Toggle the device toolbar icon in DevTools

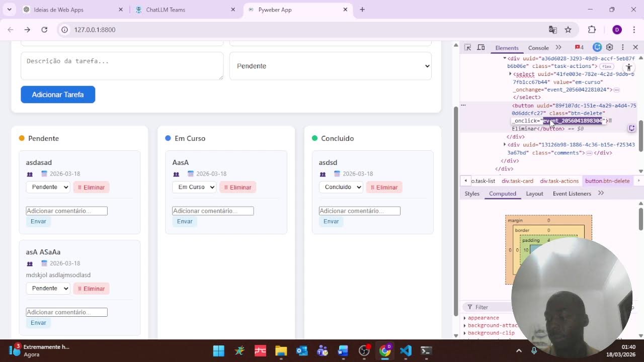(481, 47)
